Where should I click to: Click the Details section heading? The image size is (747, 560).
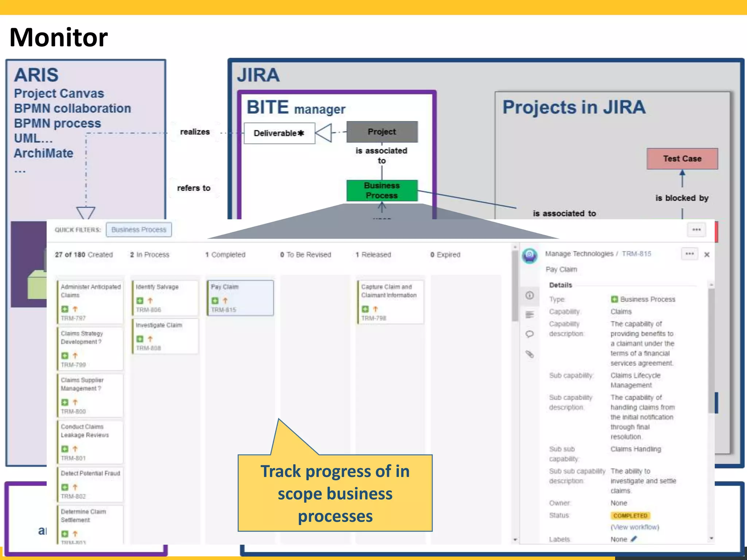tap(561, 285)
